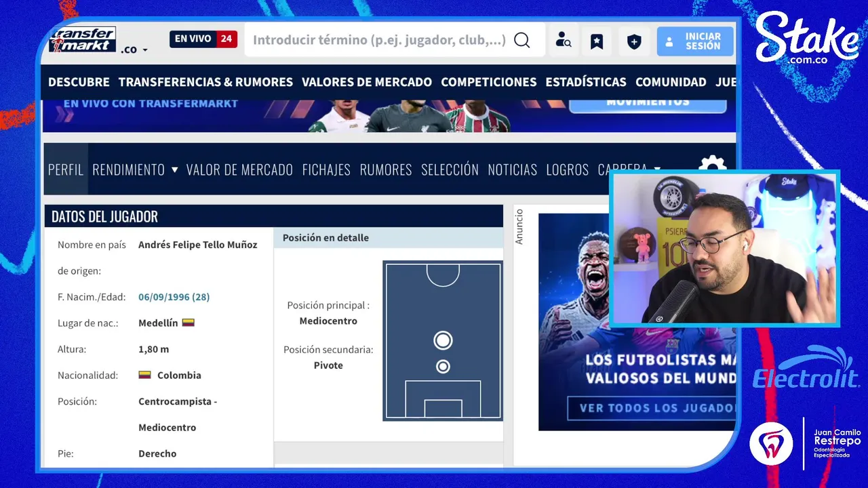
Task: Click the Stake.com.co sponsor logo
Action: click(x=807, y=39)
